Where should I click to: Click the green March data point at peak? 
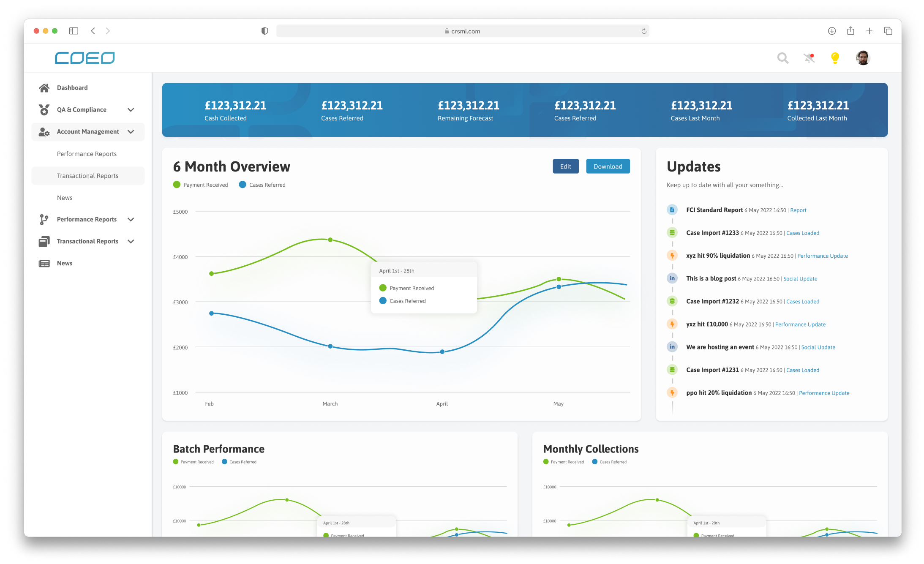pos(330,240)
